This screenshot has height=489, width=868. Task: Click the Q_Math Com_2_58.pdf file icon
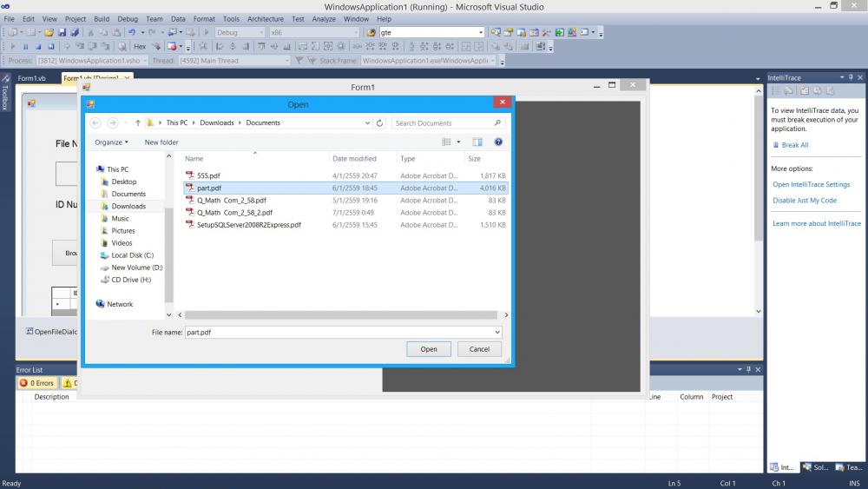tap(190, 200)
